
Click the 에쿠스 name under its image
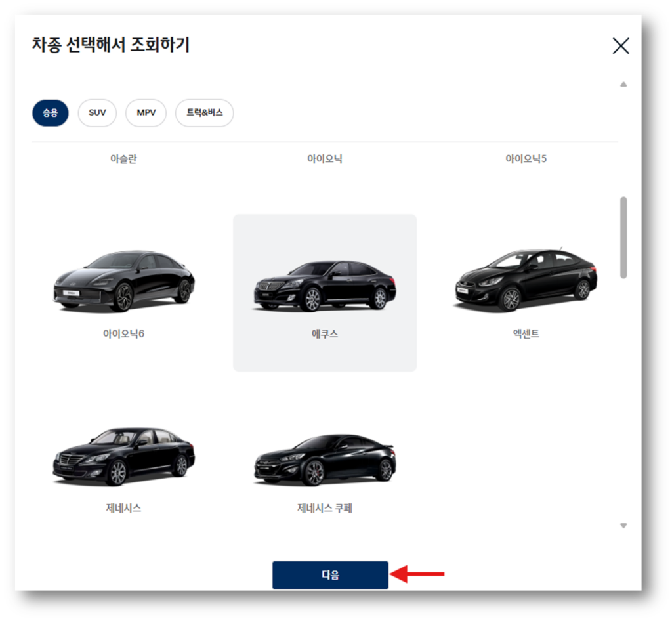324,333
